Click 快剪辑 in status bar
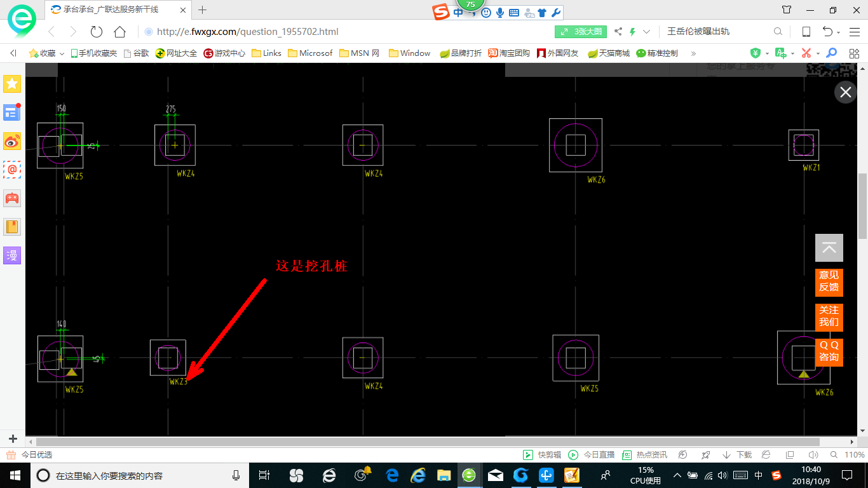868x488 pixels. point(542,455)
